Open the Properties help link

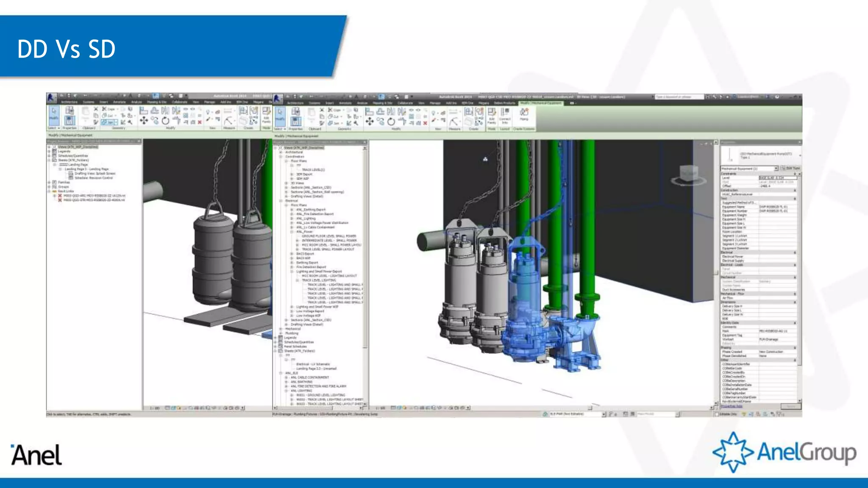732,406
